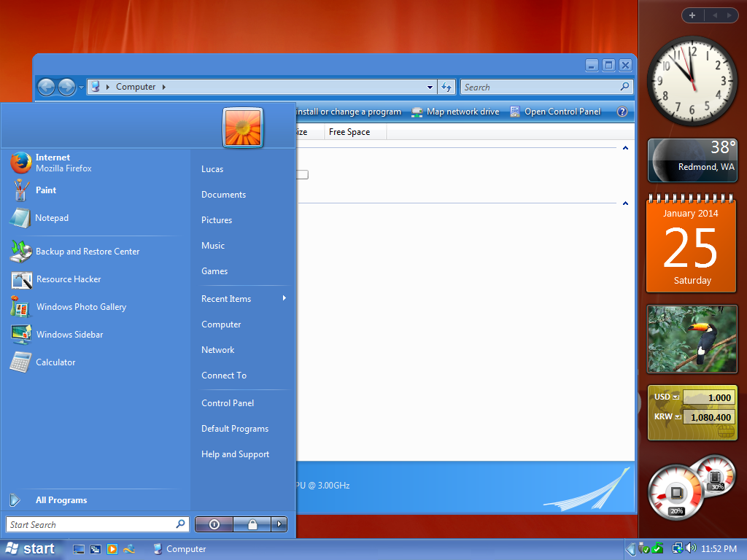Click the taskbar clock 11:52 PM
The width and height of the screenshot is (747, 560).
[719, 549]
